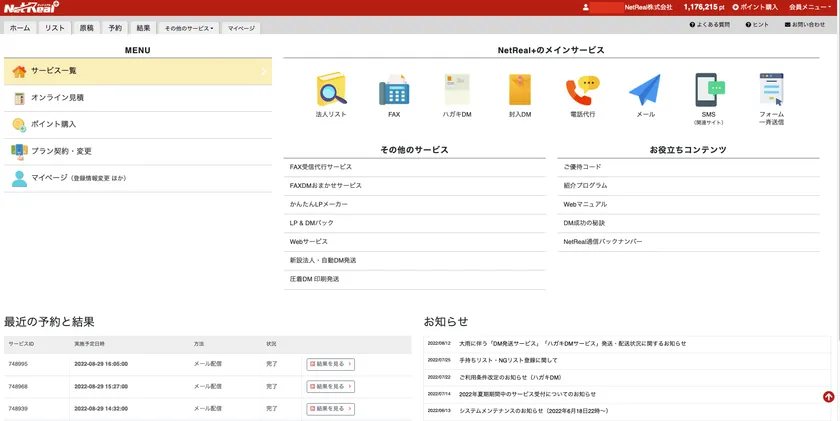Open the 封入DM envelope icon
840x421 pixels.
(519, 91)
